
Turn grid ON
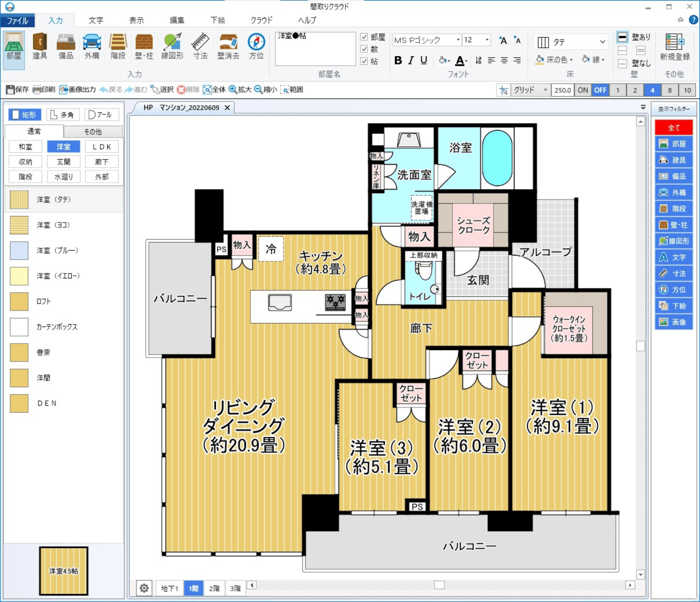583,90
